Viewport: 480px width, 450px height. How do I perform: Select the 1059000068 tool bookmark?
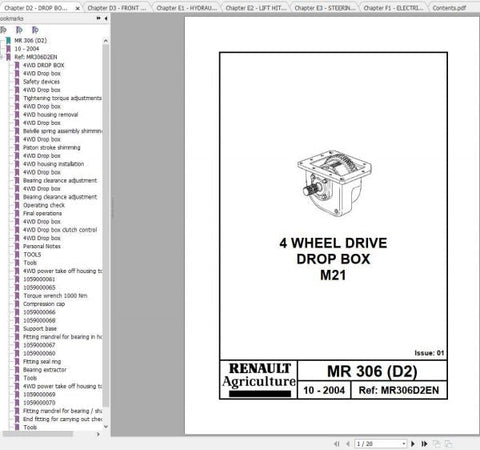coord(39,320)
